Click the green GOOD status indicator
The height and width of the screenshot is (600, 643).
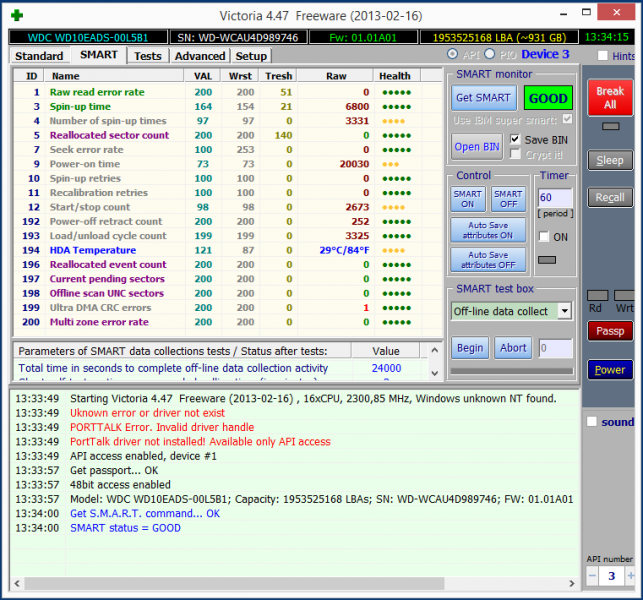coord(548,98)
